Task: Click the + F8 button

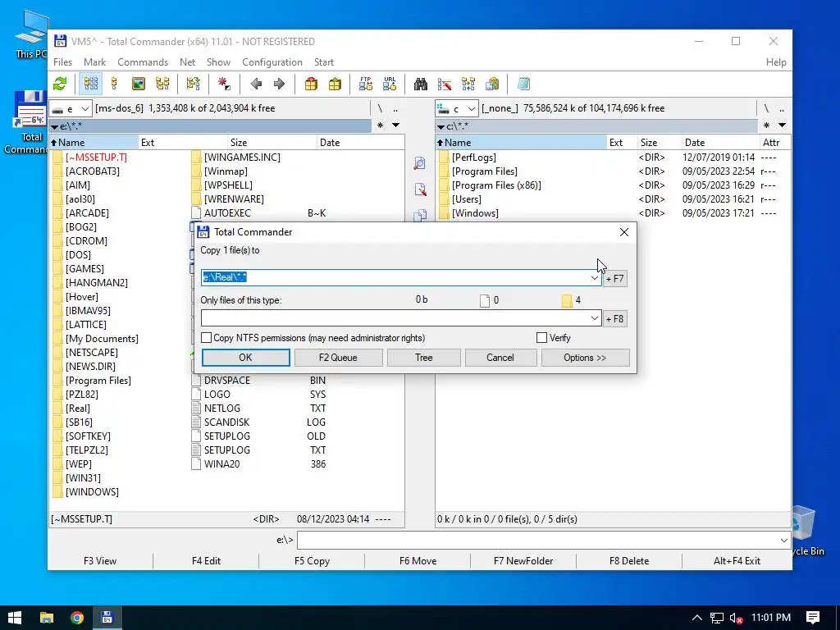Action: (x=615, y=319)
